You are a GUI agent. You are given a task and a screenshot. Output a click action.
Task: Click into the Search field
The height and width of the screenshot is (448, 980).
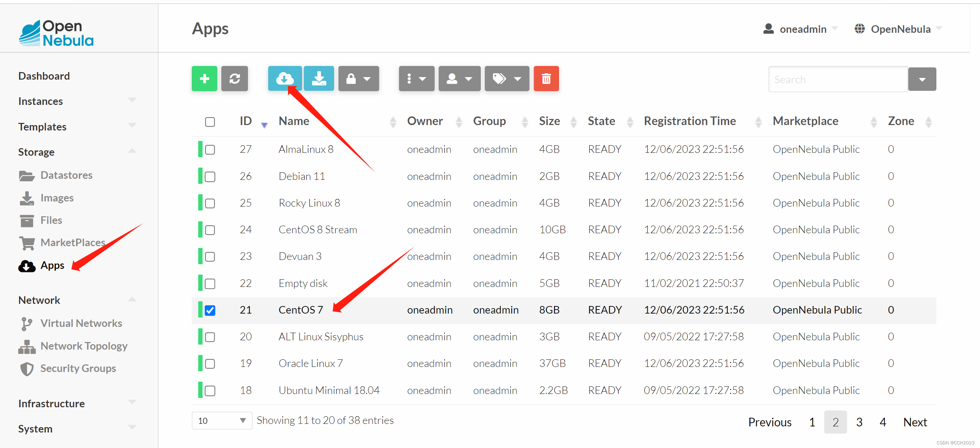(x=838, y=80)
